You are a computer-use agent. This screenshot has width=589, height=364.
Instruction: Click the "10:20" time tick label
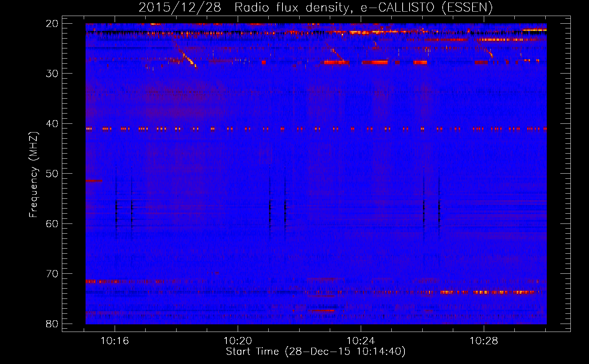click(x=238, y=341)
